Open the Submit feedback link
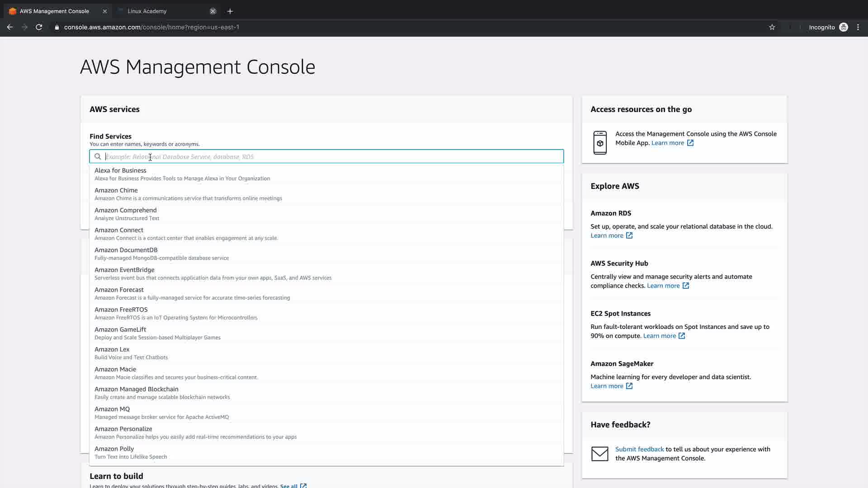This screenshot has width=868, height=488. (639, 449)
